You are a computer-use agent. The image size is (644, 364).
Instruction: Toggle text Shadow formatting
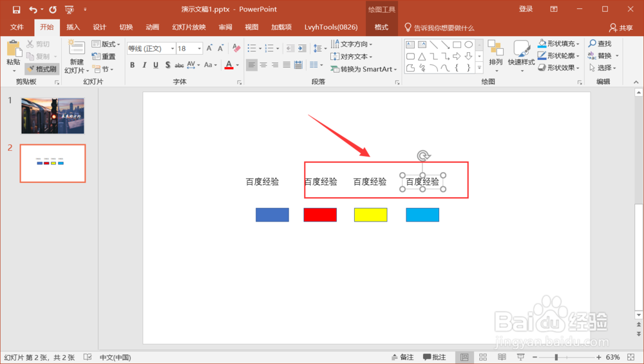(167, 65)
